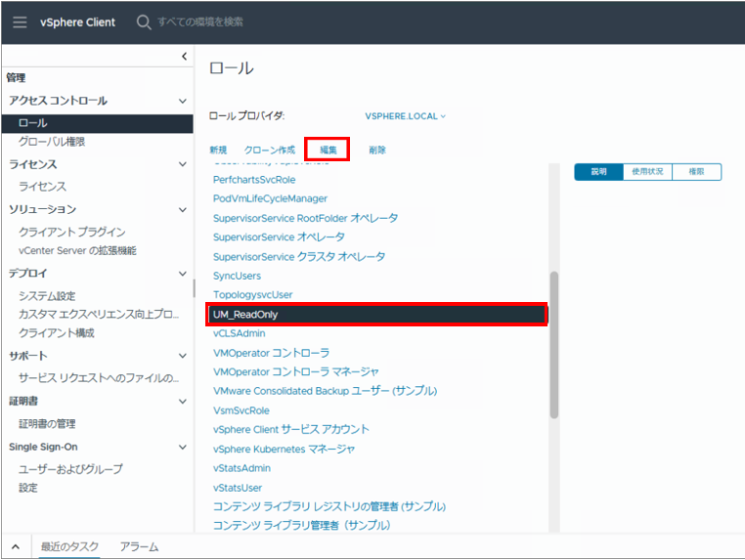This screenshot has height=560, width=745.
Task: Open ユーザーおよびグループ page
Action: (x=70, y=469)
